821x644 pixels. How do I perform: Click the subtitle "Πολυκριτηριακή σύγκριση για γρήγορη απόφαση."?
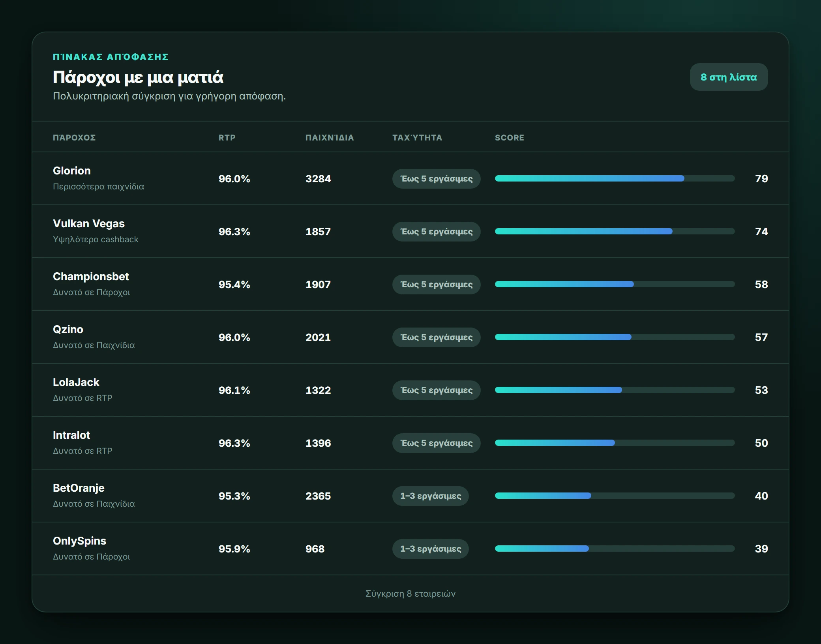click(x=169, y=96)
